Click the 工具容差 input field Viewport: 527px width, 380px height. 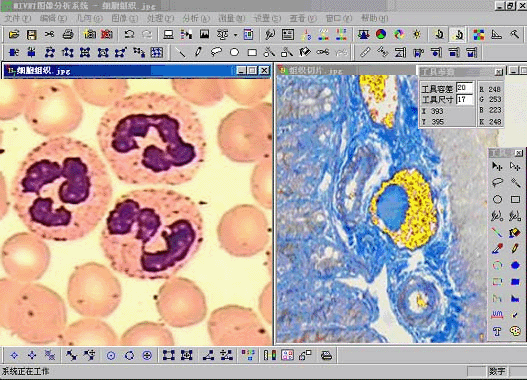(x=465, y=88)
